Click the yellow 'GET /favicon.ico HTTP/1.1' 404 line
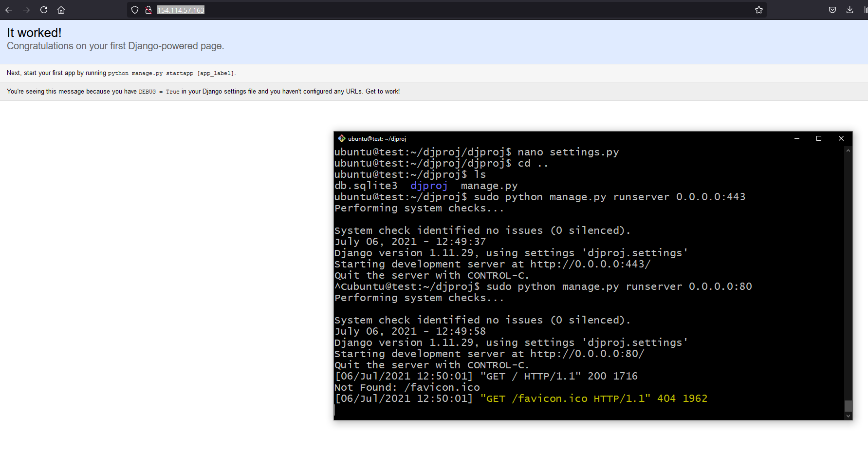The width and height of the screenshot is (868, 456). (x=521, y=399)
